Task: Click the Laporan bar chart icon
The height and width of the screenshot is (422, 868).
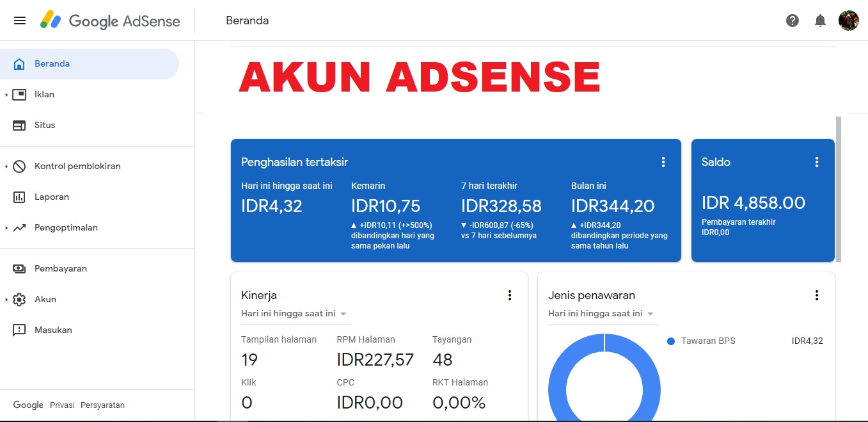Action: (19, 197)
